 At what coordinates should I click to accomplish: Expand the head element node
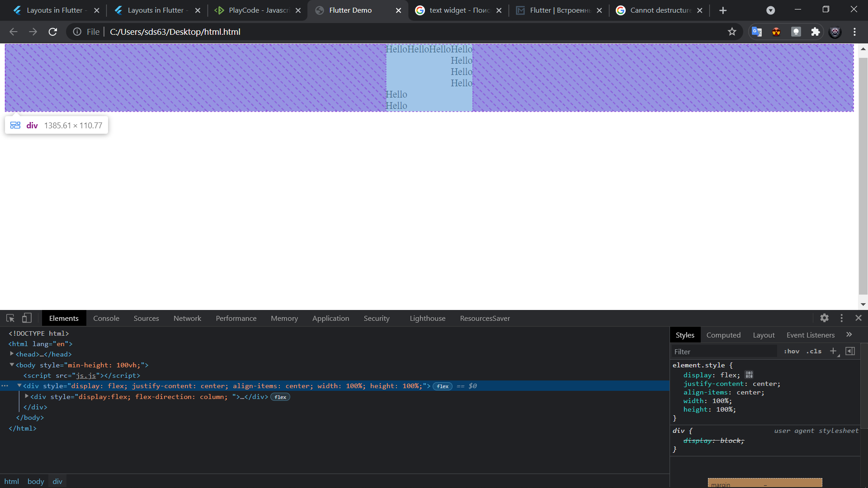[12, 354]
